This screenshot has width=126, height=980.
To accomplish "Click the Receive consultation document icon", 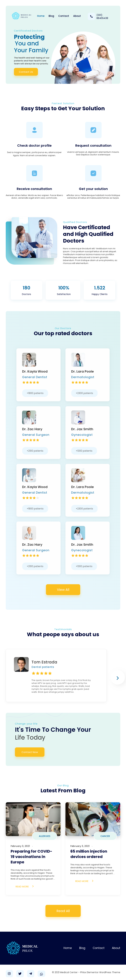I will tap(34, 173).
